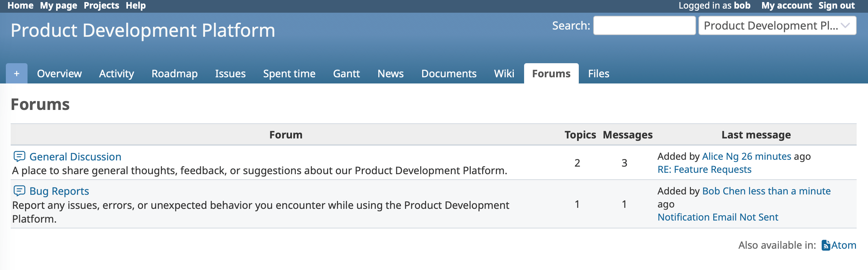
Task: Click the Forums page heading
Action: 40,104
